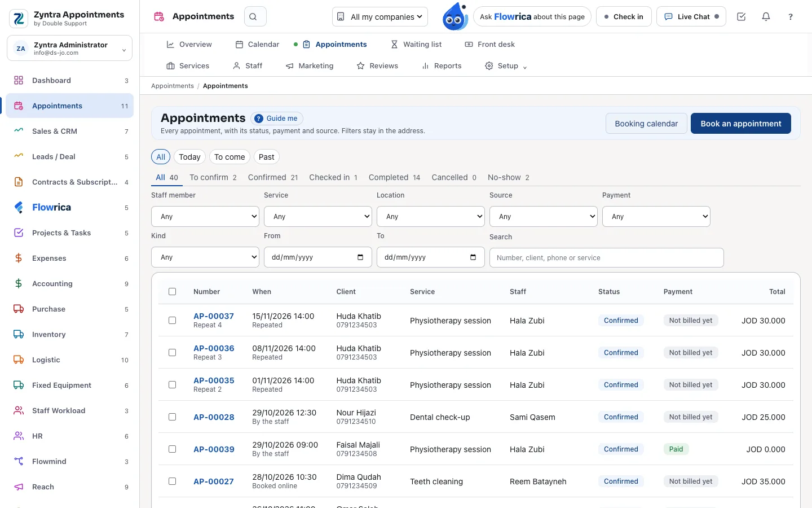812x508 pixels.
Task: Click the Zyntra Appointments logo icon
Action: 19,19
